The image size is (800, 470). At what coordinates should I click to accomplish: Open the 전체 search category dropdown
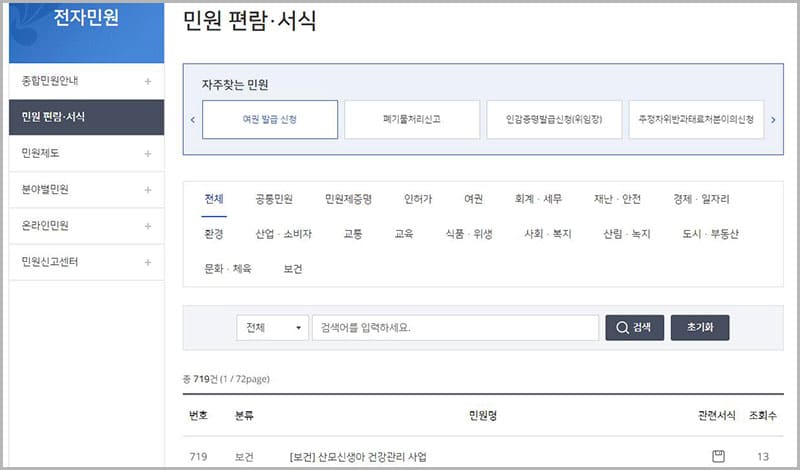(x=272, y=328)
